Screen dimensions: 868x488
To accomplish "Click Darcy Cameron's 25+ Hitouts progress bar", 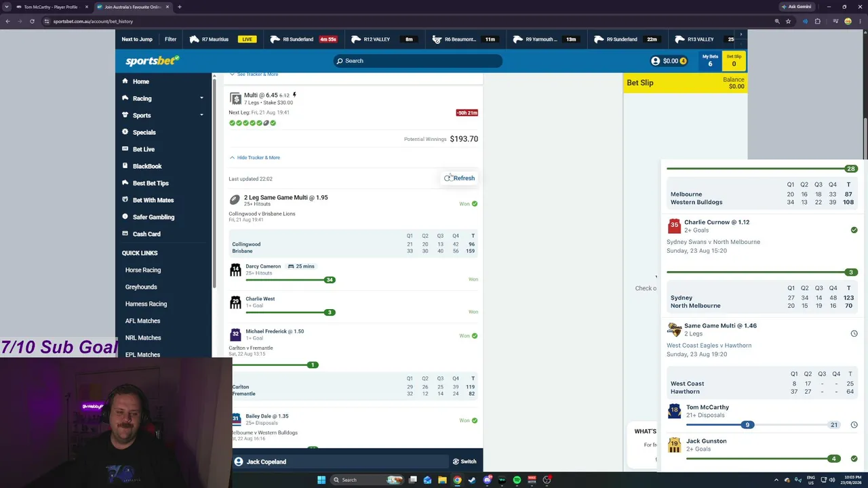I will pyautogui.click(x=290, y=279).
